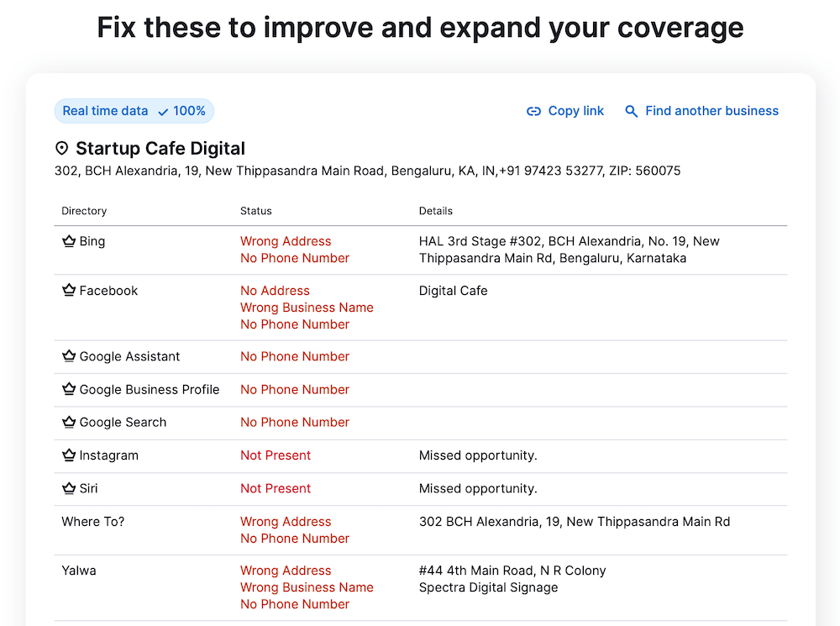The width and height of the screenshot is (840, 626).
Task: Click the Yalwa directory name
Action: coord(79,571)
